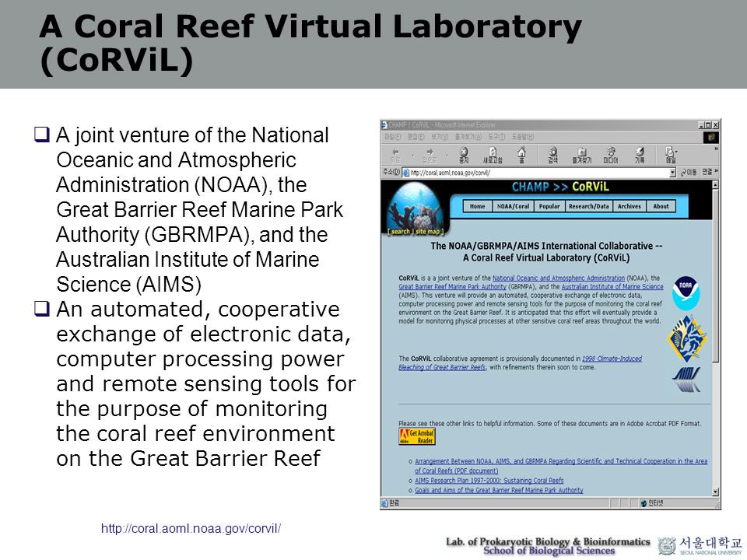The image size is (747, 560).
Task: Click the Internet zone icon in status bar
Action: [644, 503]
